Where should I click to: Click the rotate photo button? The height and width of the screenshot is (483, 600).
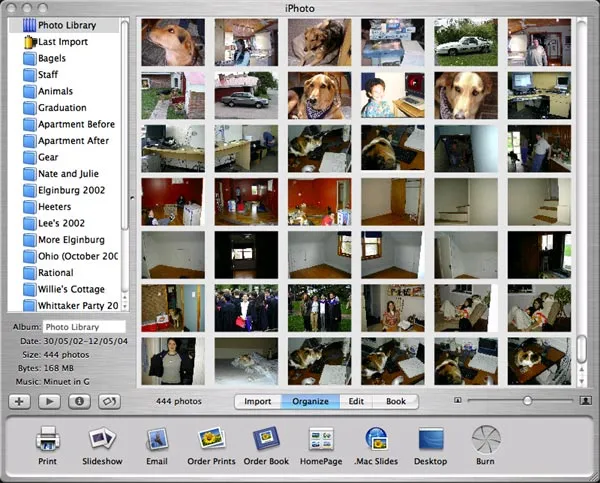[x=109, y=401]
